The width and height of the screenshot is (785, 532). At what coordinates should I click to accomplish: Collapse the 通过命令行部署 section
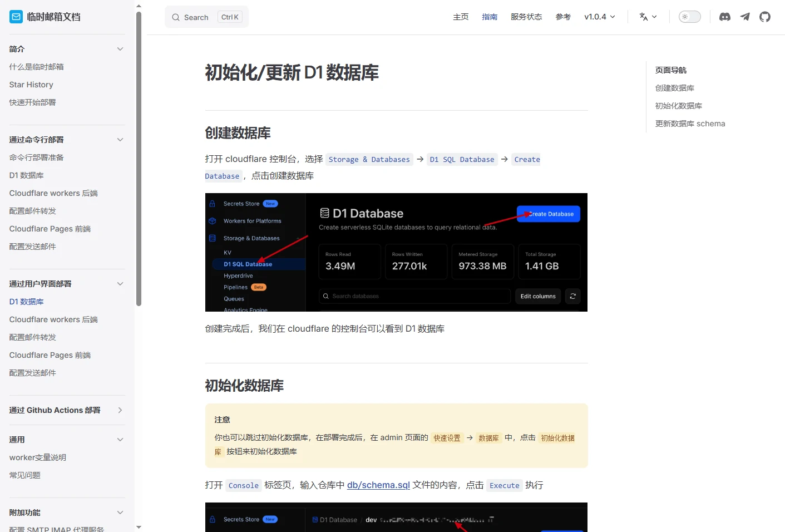[x=120, y=140]
